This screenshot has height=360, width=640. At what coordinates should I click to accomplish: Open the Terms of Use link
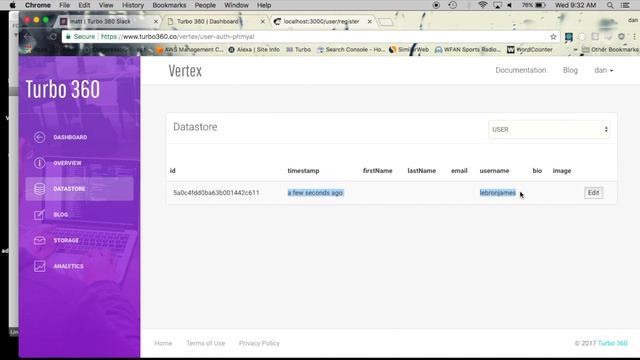point(205,343)
